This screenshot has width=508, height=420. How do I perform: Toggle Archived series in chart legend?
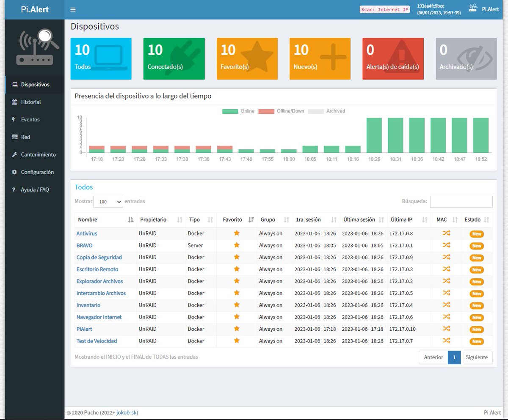(x=326, y=111)
